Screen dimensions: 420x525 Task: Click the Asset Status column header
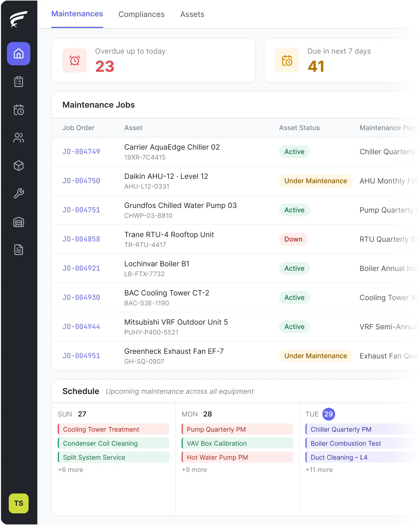tap(299, 128)
